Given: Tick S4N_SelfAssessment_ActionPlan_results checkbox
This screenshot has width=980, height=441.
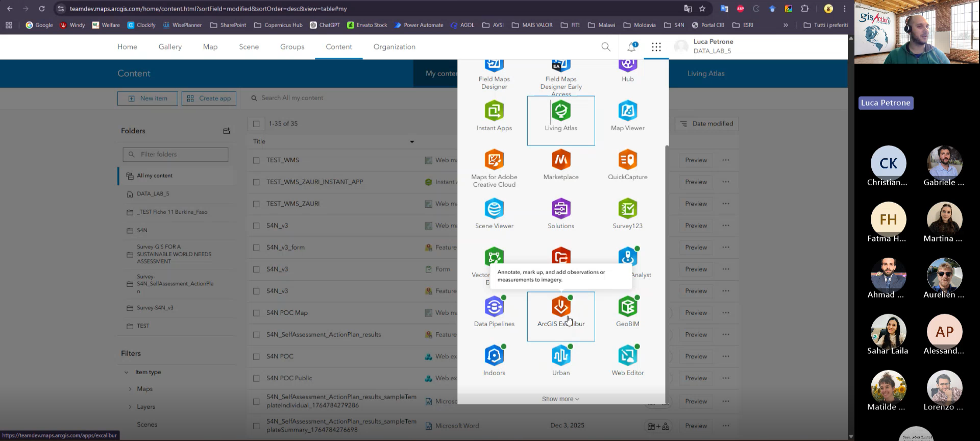Looking at the screenshot, I should tap(256, 335).
